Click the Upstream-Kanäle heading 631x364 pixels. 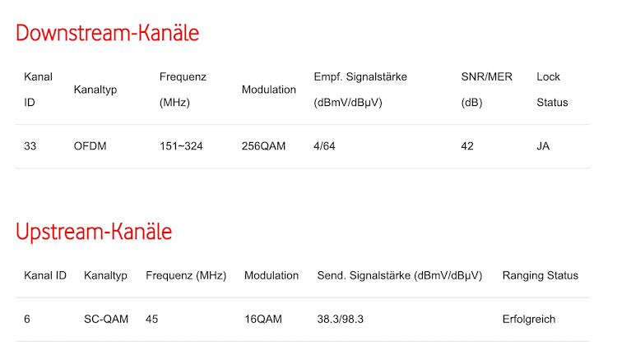[94, 232]
